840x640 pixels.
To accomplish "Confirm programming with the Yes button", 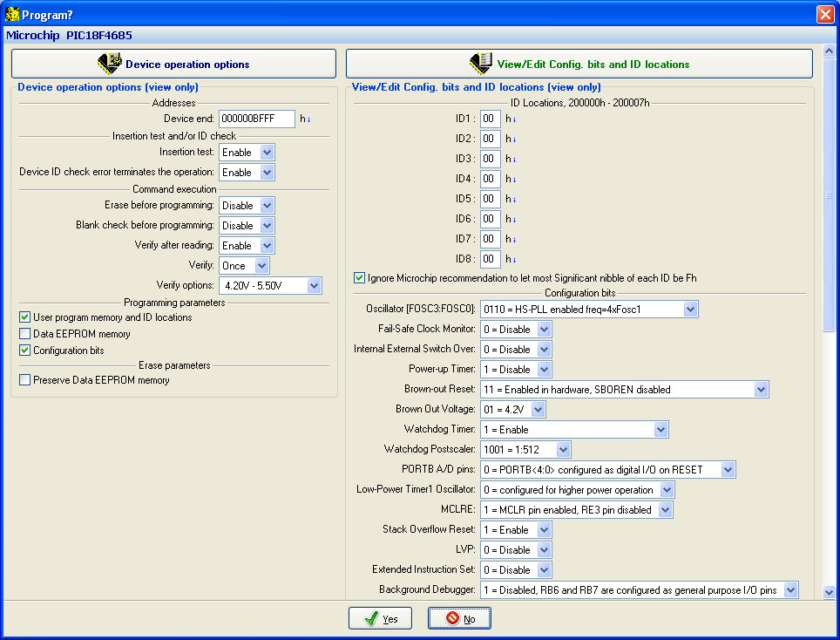I will point(380,618).
